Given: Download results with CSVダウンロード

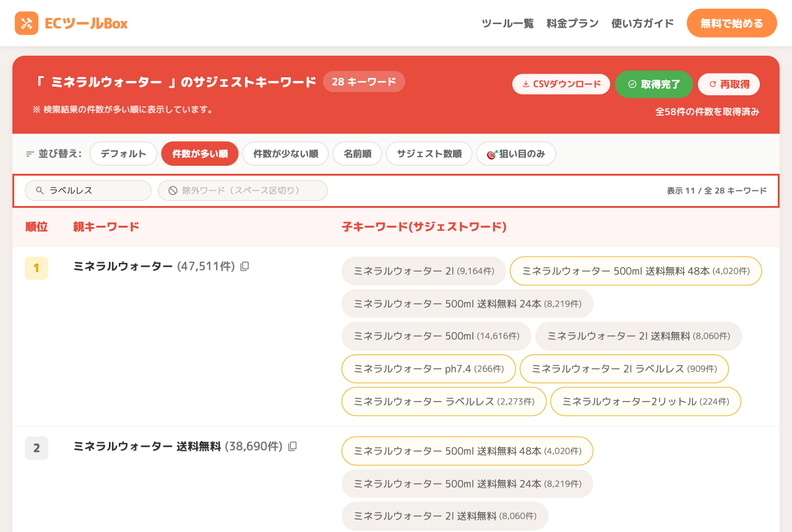Looking at the screenshot, I should point(561,84).
